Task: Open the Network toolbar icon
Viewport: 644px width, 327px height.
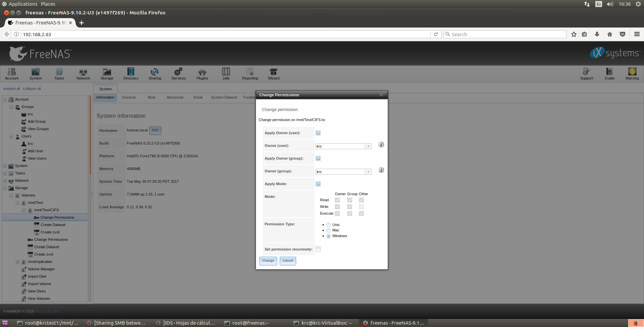Action: click(83, 74)
